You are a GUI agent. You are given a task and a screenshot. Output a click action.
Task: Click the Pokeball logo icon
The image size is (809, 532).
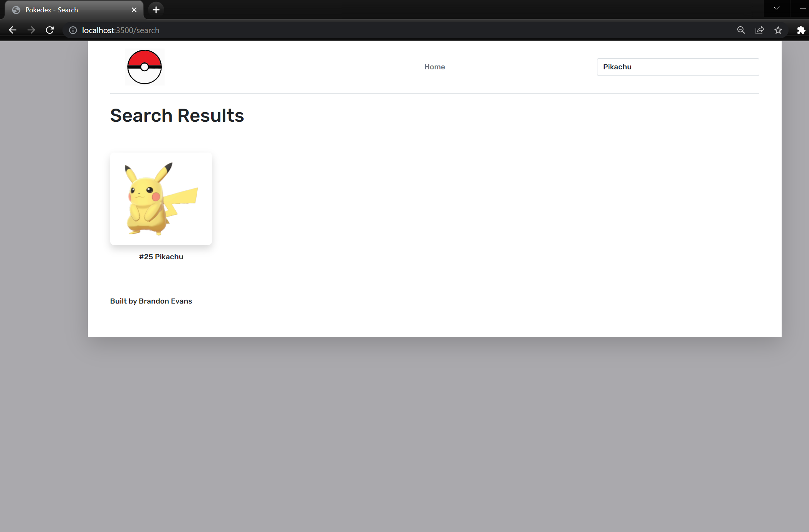click(x=145, y=67)
